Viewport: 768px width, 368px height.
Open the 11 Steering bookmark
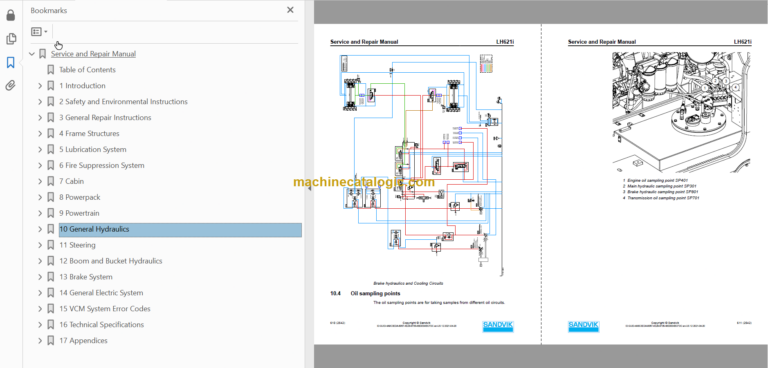[77, 245]
